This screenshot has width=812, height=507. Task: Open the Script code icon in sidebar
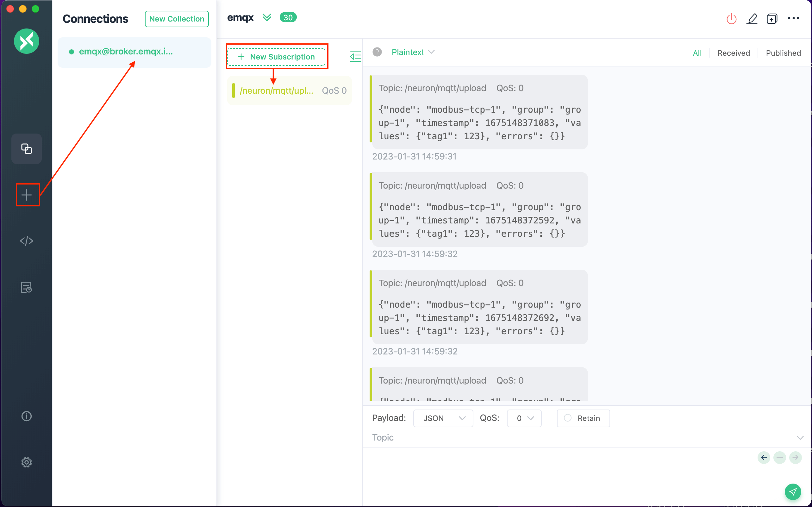pos(27,241)
